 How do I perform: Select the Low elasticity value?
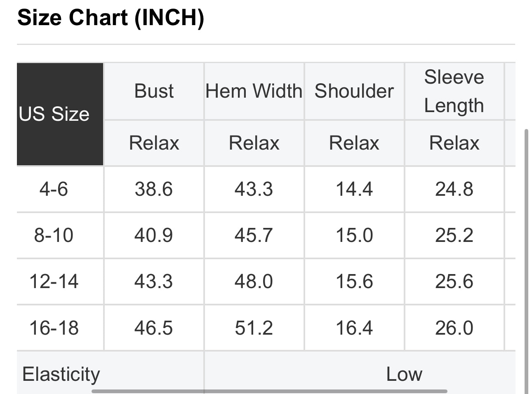(x=404, y=374)
